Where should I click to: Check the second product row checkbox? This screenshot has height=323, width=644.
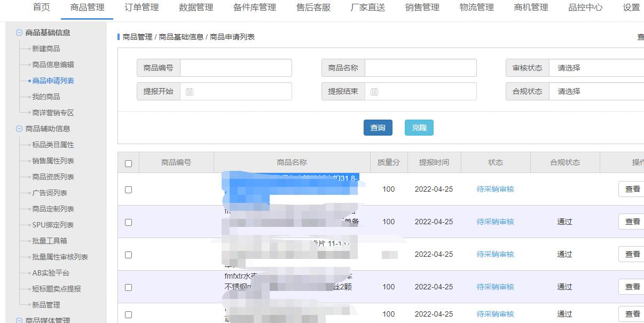(x=128, y=222)
